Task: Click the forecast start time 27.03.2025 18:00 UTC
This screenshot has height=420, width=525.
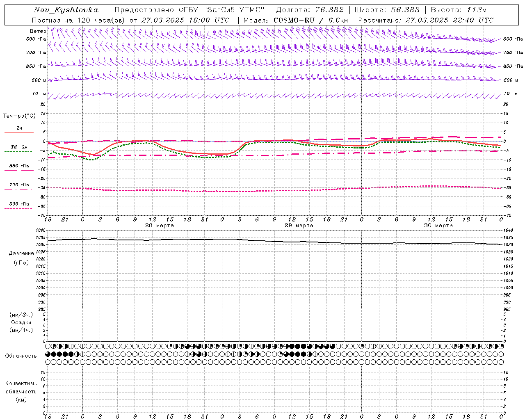Action: tap(185, 20)
